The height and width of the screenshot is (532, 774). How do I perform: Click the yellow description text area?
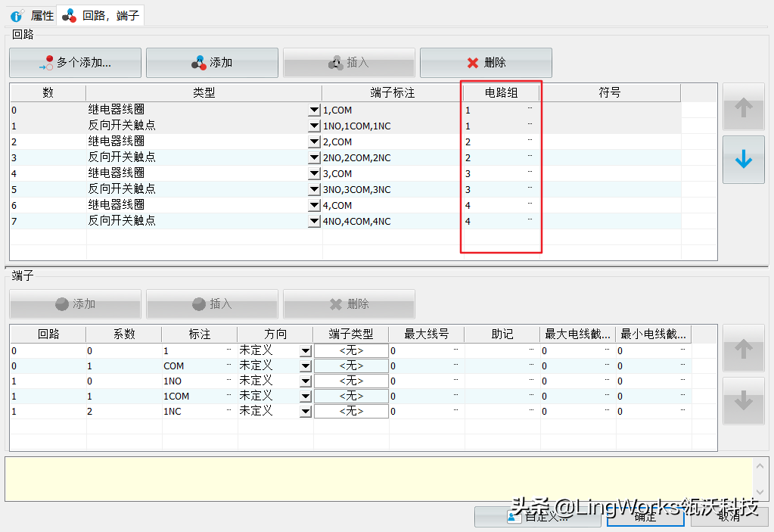pyautogui.click(x=378, y=478)
